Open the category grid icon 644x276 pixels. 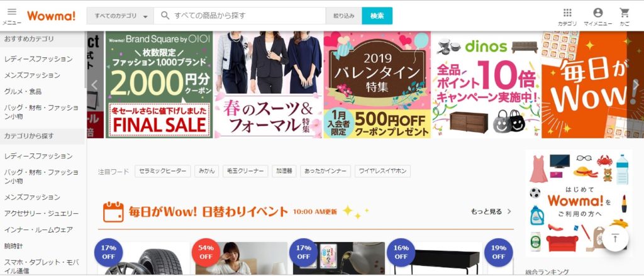[567, 13]
